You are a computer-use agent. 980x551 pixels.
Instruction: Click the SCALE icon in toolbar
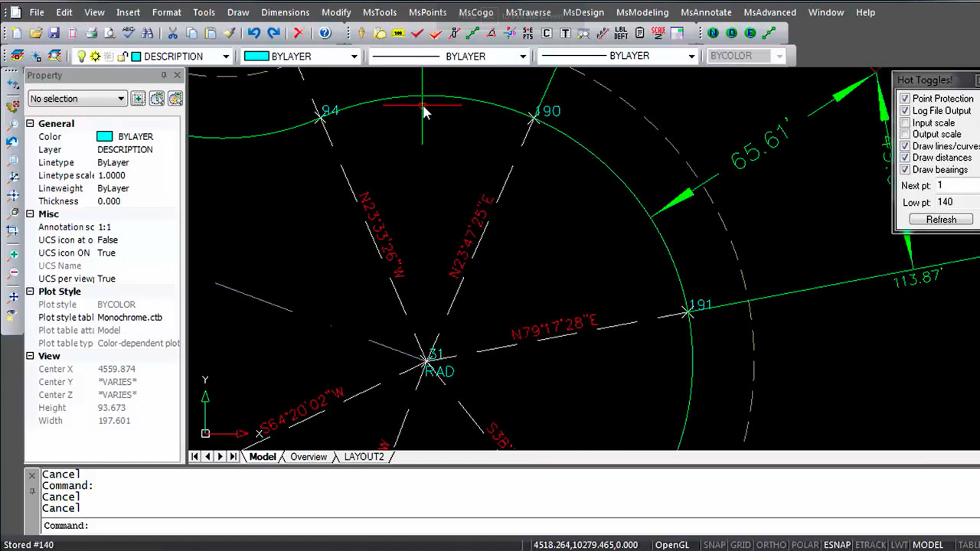[658, 34]
